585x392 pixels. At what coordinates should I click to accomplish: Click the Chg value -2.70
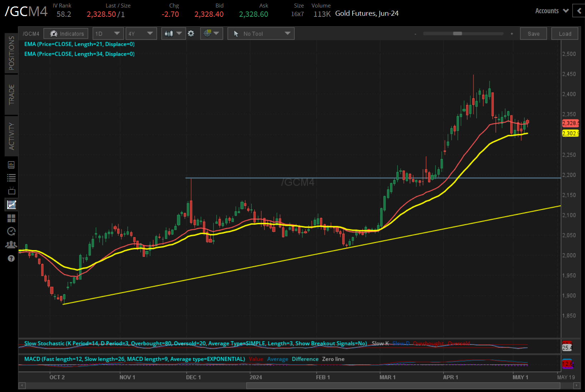[x=170, y=14]
